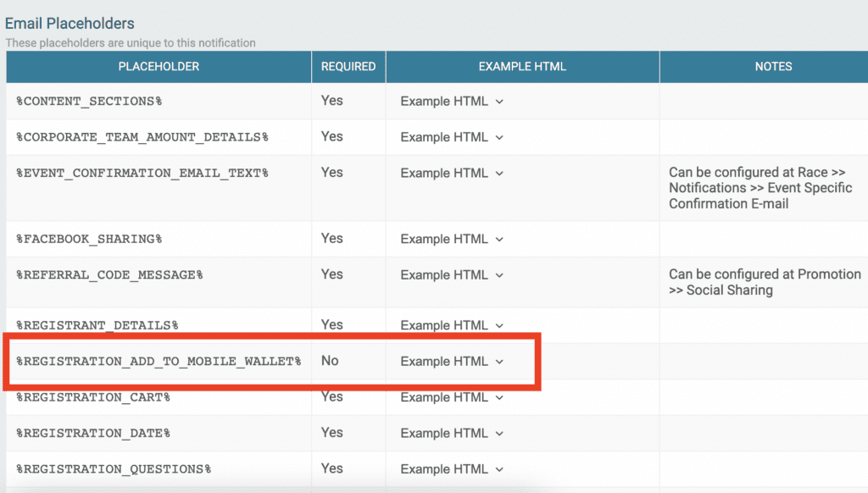The width and height of the screenshot is (868, 493).
Task: Click 'Yes' in the %FACEBOOK_SHARING% row
Action: tap(332, 239)
